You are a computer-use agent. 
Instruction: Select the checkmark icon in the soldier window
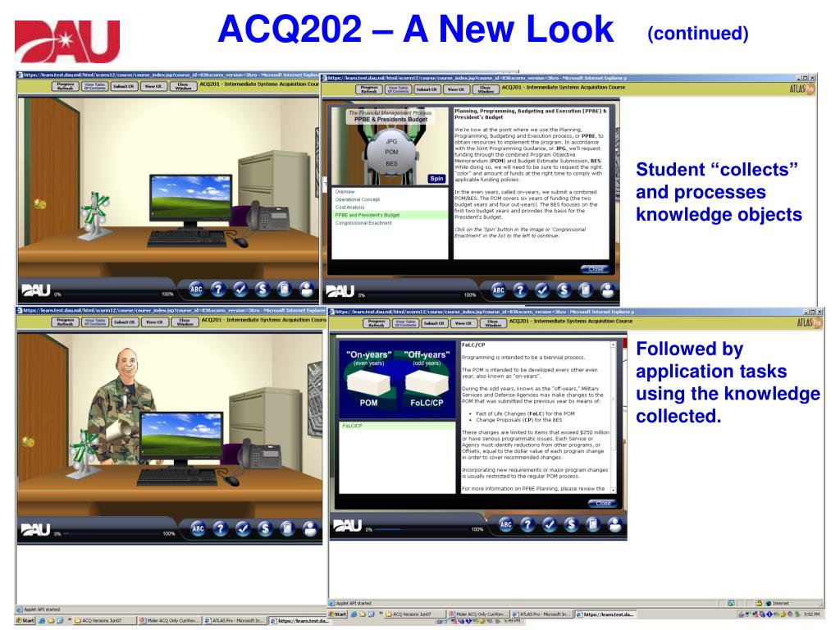pyautogui.click(x=243, y=529)
